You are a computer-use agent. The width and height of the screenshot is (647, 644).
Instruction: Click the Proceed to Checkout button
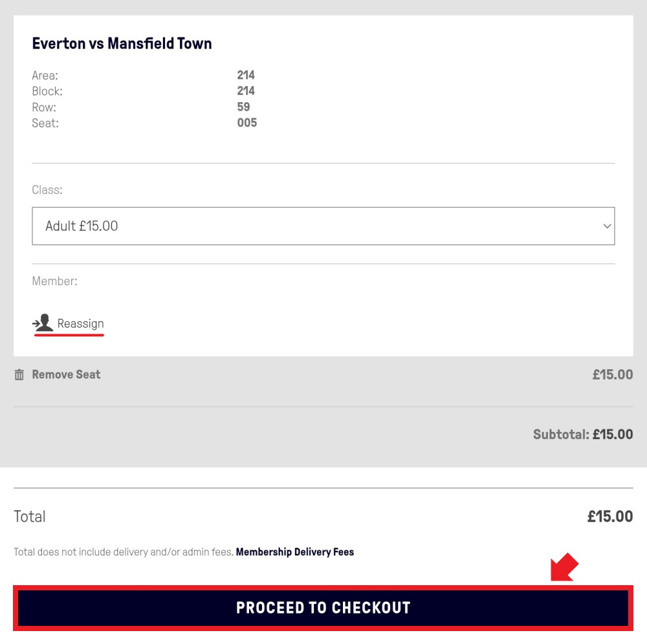pos(323,608)
